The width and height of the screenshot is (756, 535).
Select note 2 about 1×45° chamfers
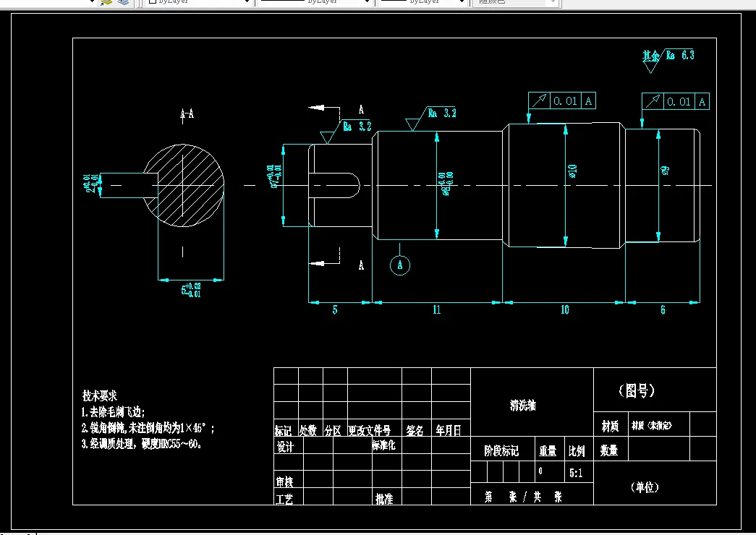pyautogui.click(x=148, y=428)
